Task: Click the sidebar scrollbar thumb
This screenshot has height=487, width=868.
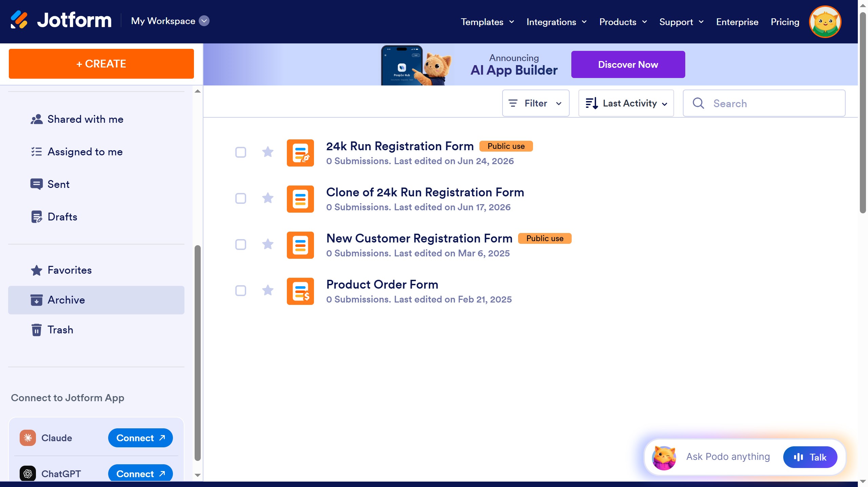Action: [198, 353]
